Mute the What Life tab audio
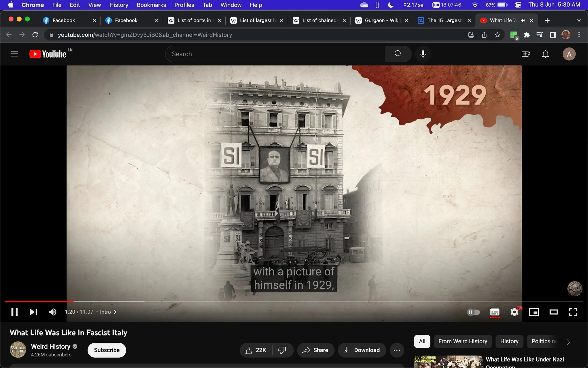Screen dimensions: 588x368 [x=523, y=20]
